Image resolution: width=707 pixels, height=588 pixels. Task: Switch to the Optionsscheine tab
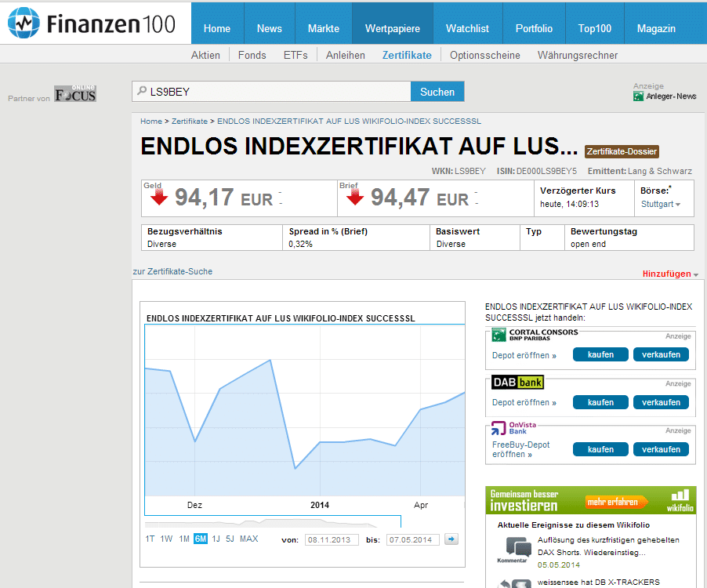[485, 55]
